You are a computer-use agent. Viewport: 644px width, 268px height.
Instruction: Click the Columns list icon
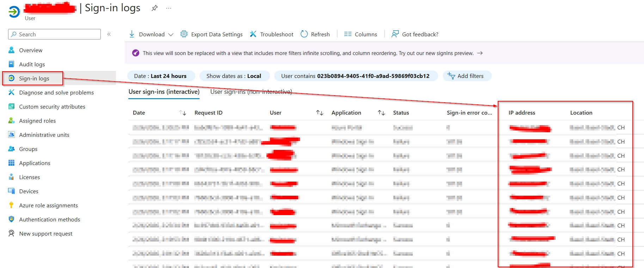348,34
